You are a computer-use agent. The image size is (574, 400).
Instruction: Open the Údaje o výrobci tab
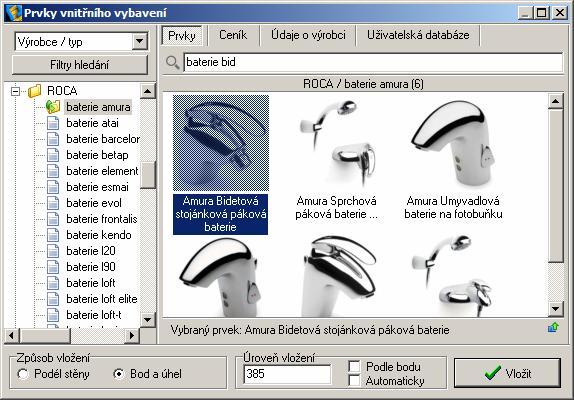(308, 35)
